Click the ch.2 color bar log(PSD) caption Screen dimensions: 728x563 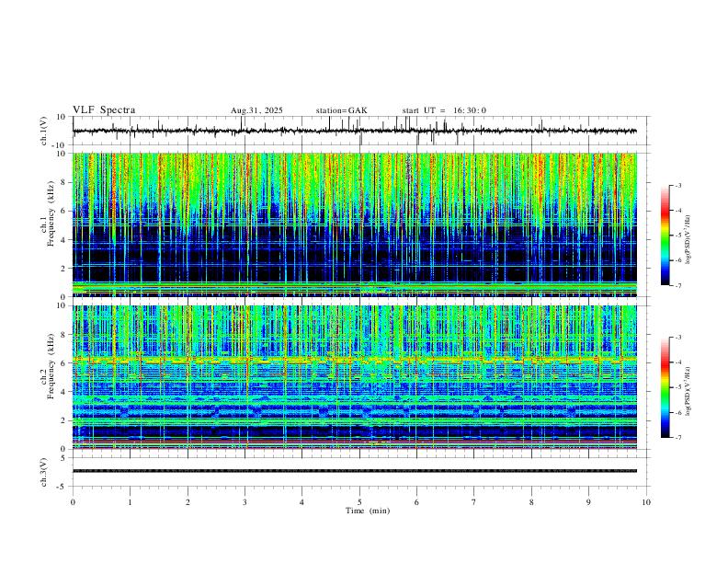pos(688,392)
